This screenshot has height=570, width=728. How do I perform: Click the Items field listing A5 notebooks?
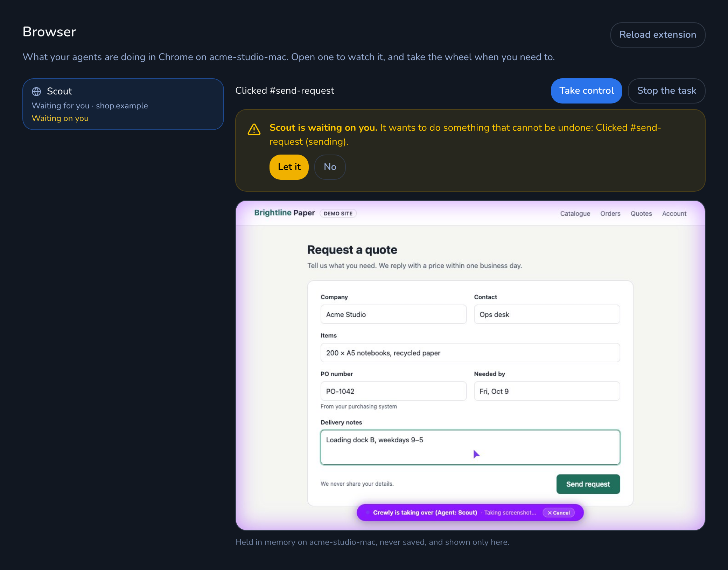pos(470,352)
